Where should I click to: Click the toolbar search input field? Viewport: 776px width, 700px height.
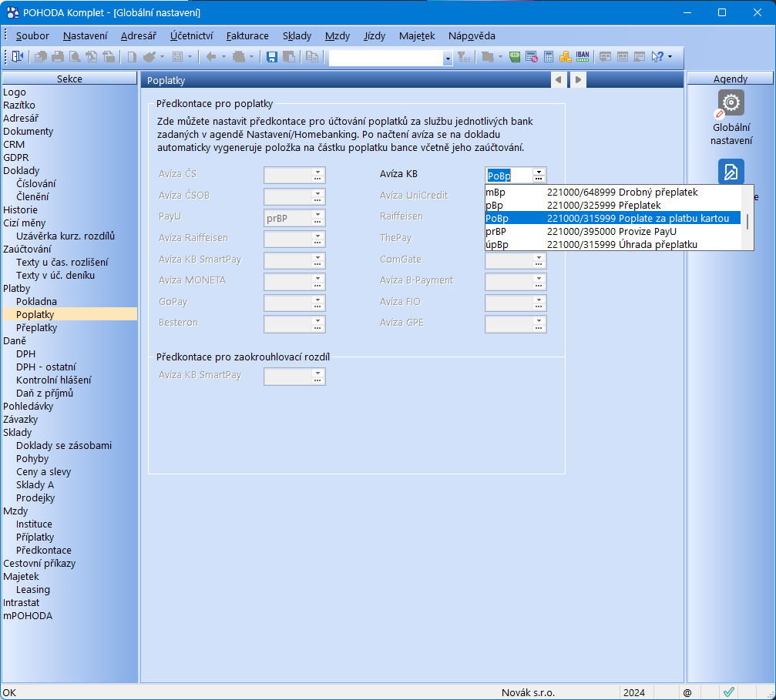point(386,59)
